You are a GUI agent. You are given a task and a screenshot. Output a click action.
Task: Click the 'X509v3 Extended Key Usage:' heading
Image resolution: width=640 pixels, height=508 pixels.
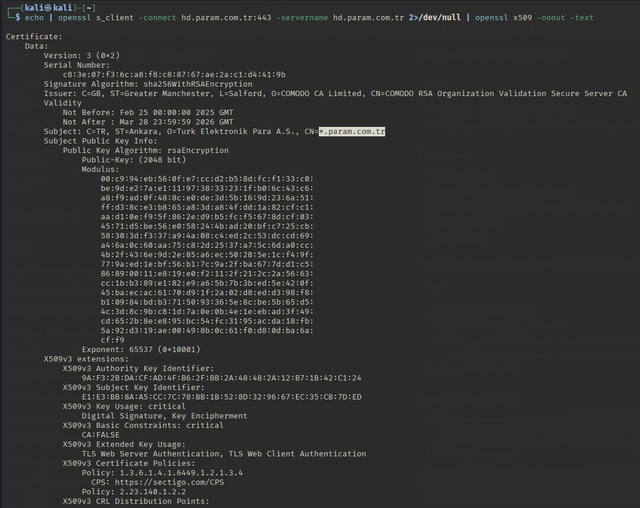[x=124, y=444]
